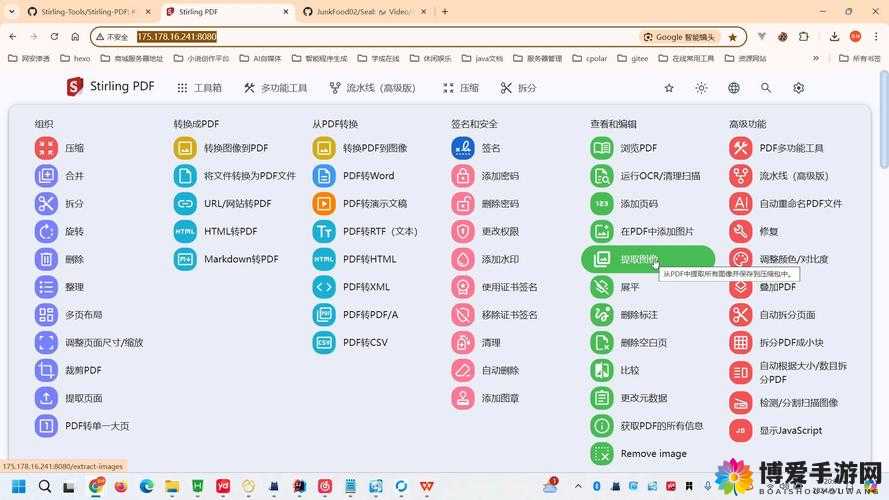
Task: Open 流水线 (高级版) in the navbar
Action: [x=372, y=88]
